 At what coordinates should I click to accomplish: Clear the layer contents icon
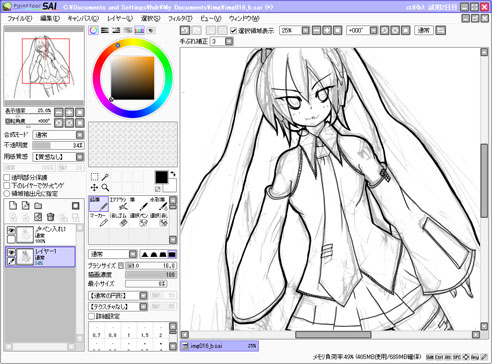click(x=38, y=217)
